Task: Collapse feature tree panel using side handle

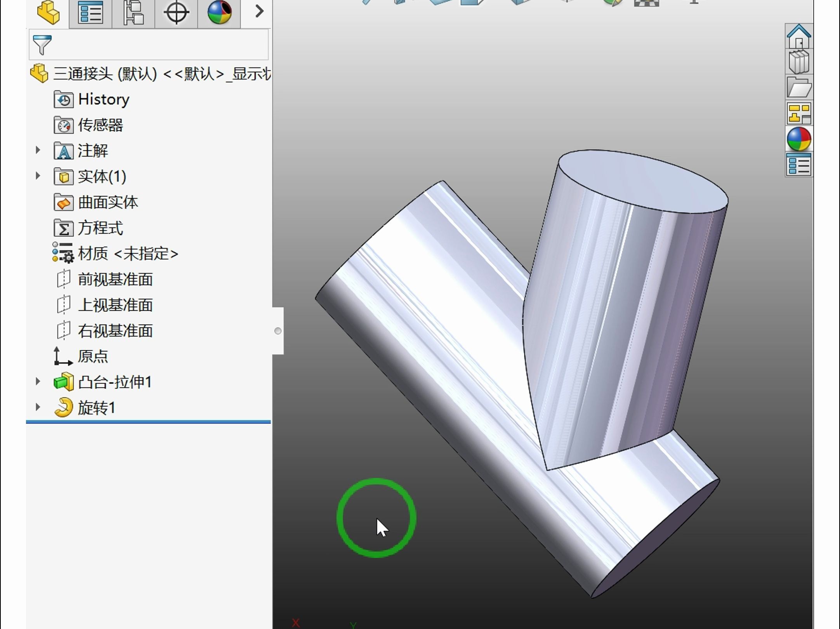Action: tap(278, 331)
